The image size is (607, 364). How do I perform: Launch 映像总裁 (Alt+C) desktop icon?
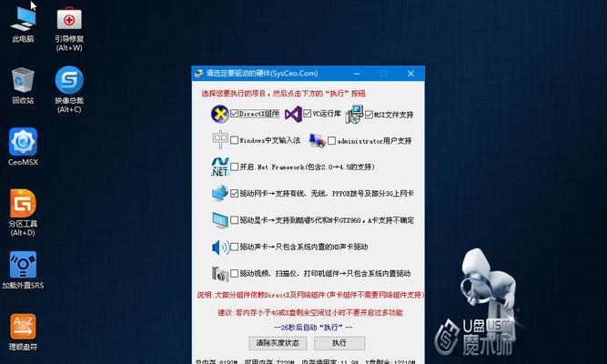pyautogui.click(x=69, y=89)
